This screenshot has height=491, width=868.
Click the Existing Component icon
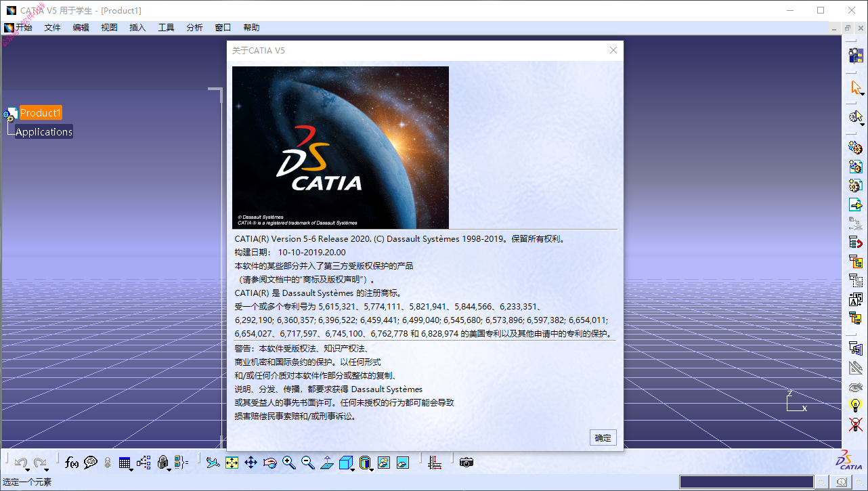(x=856, y=204)
